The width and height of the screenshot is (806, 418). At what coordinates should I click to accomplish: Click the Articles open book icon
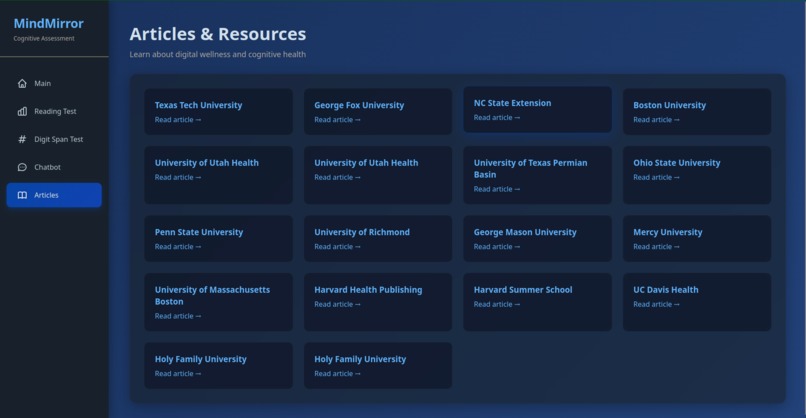pyautogui.click(x=22, y=195)
